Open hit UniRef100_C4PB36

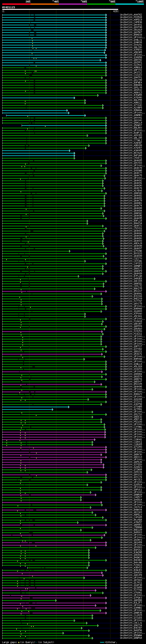pyautogui.click(x=131, y=22)
